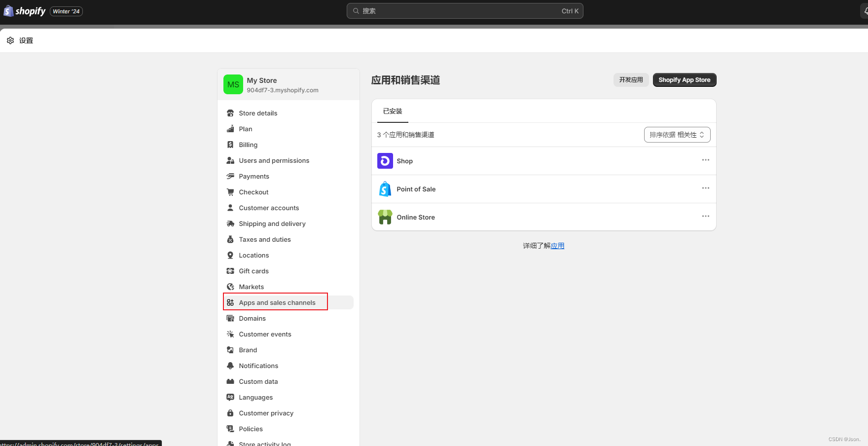Switch to the 已安装 tab

393,111
